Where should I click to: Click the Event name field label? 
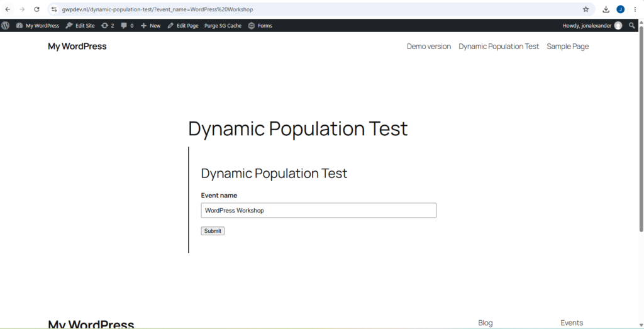coord(219,196)
